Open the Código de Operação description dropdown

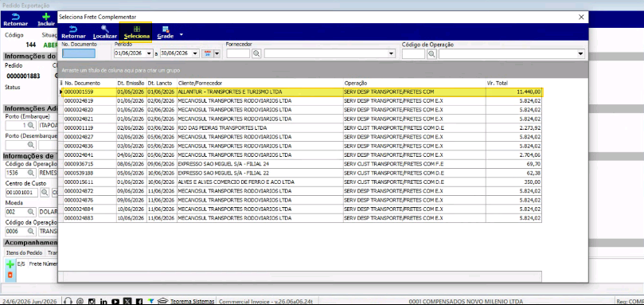(x=581, y=53)
